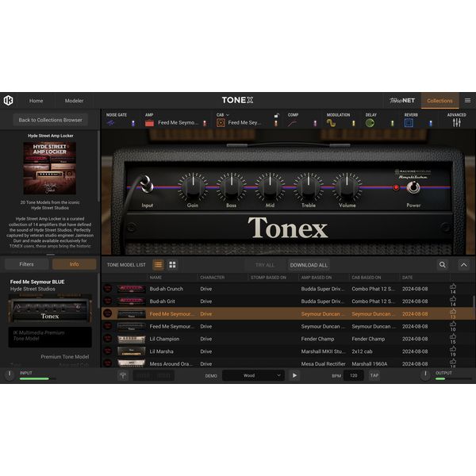Open the green Delay icon
The height and width of the screenshot is (476, 476).
pyautogui.click(x=370, y=123)
